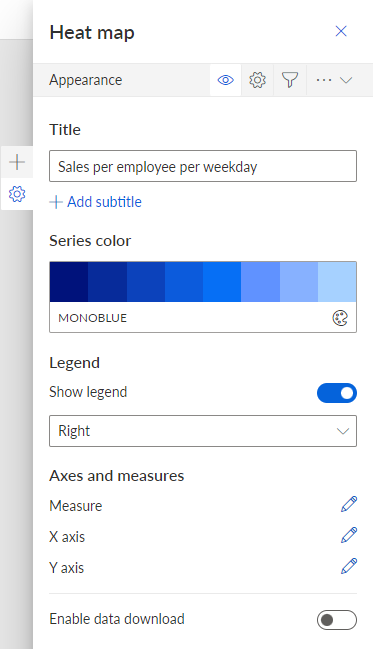Close the Heat map panel
The height and width of the screenshot is (649, 373).
(341, 31)
